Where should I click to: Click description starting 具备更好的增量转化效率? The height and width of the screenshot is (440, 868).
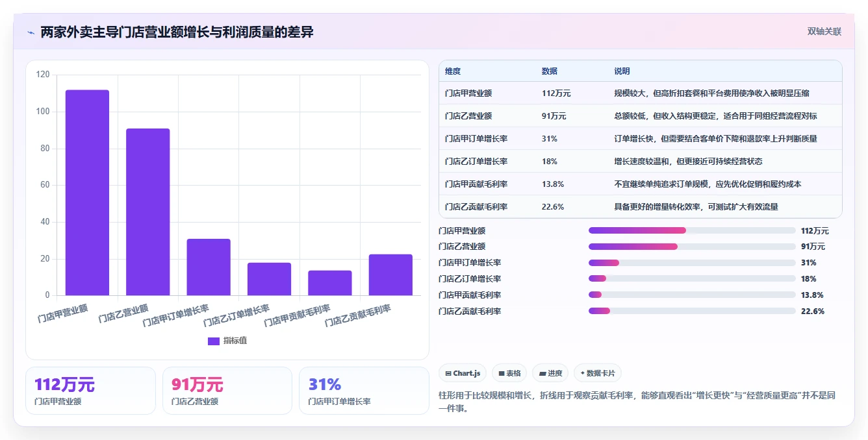(x=696, y=207)
